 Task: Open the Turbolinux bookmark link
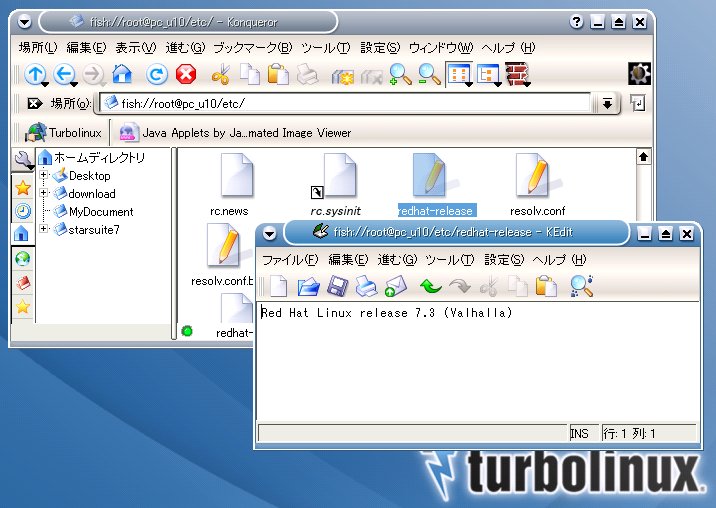tap(63, 133)
